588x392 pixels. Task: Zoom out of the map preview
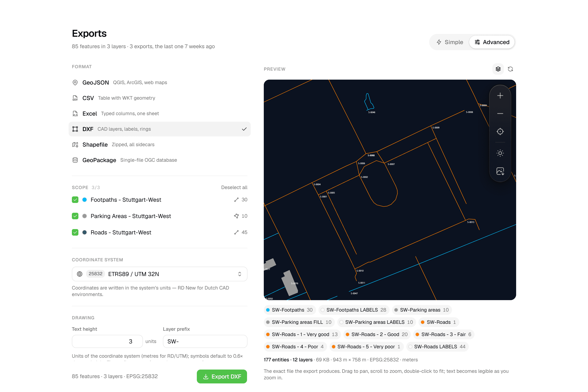pyautogui.click(x=500, y=114)
